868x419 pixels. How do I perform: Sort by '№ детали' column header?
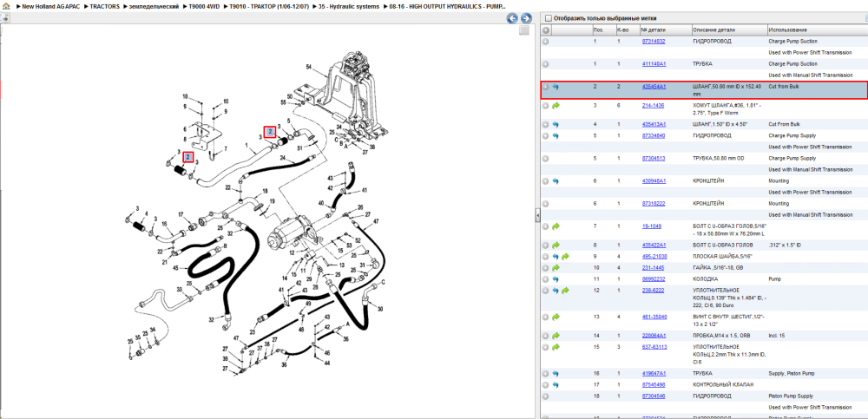point(666,29)
